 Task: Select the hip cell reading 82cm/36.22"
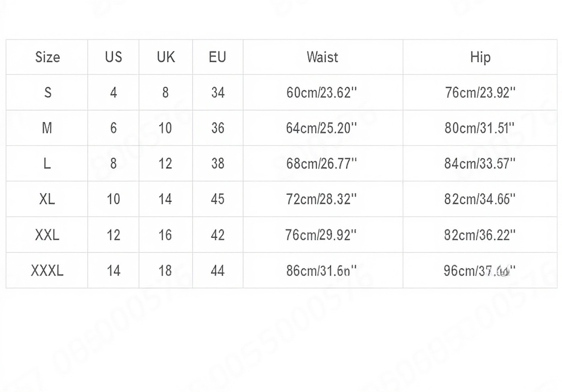(480, 235)
